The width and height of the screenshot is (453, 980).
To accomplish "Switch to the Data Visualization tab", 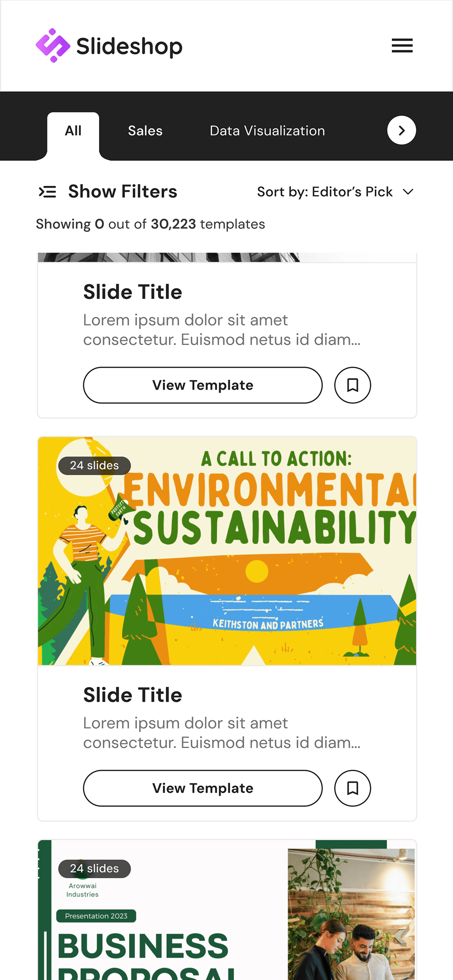I will (x=267, y=131).
